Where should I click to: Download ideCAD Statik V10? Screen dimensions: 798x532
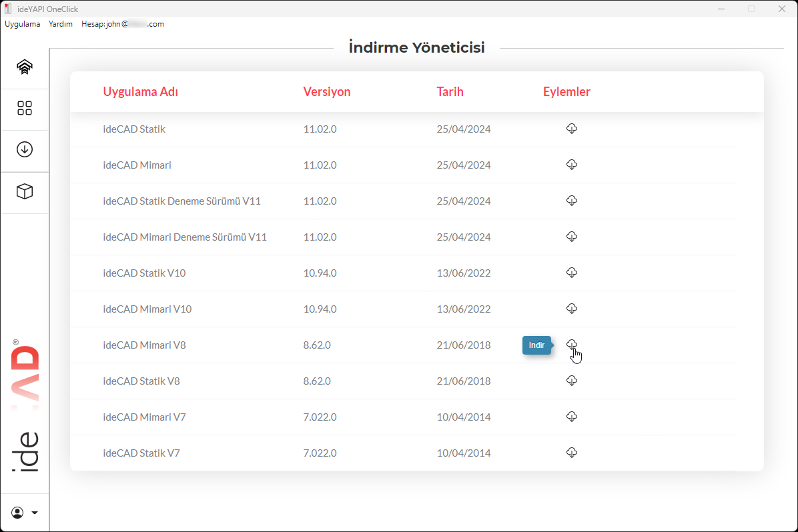tap(571, 273)
